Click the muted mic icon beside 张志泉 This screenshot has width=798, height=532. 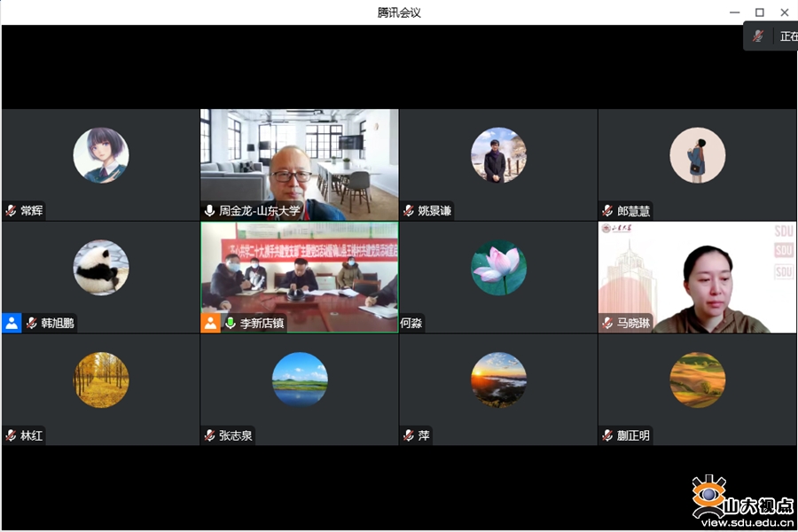click(210, 435)
